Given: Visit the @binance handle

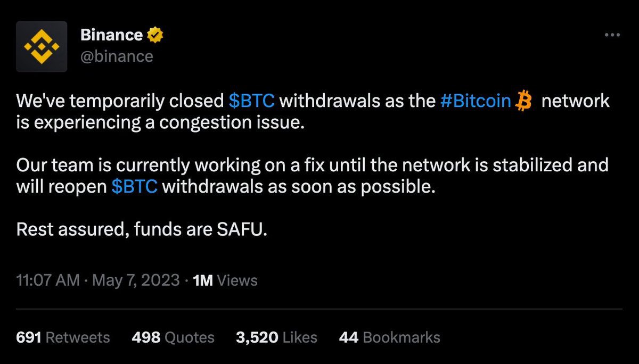Looking at the screenshot, I should (x=117, y=56).
